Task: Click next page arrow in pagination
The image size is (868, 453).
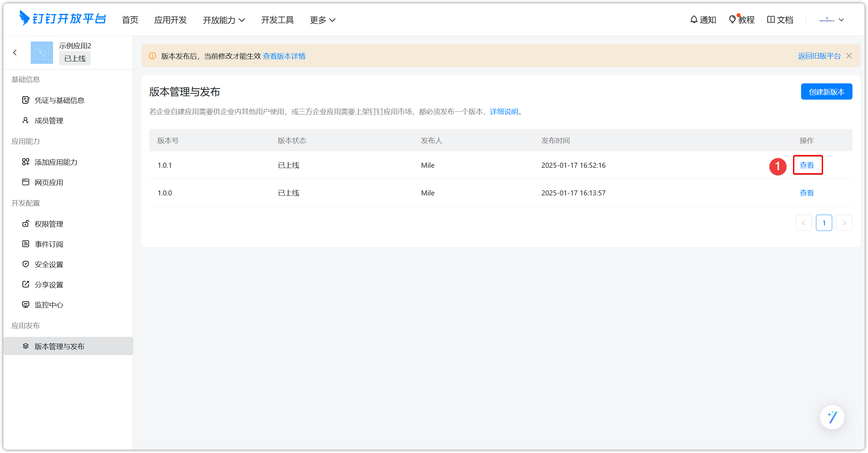Action: pyautogui.click(x=844, y=223)
